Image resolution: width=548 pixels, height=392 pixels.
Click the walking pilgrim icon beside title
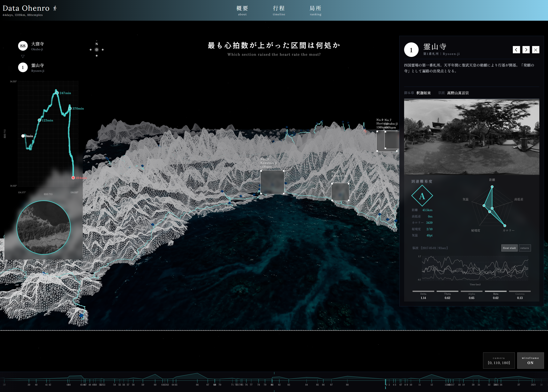point(55,8)
